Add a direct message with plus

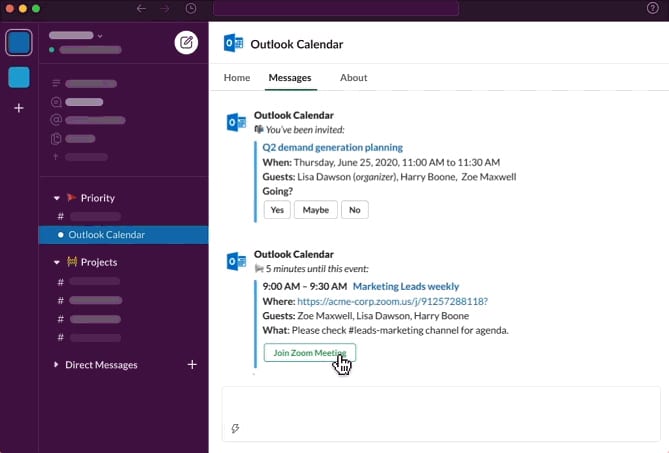click(x=192, y=365)
